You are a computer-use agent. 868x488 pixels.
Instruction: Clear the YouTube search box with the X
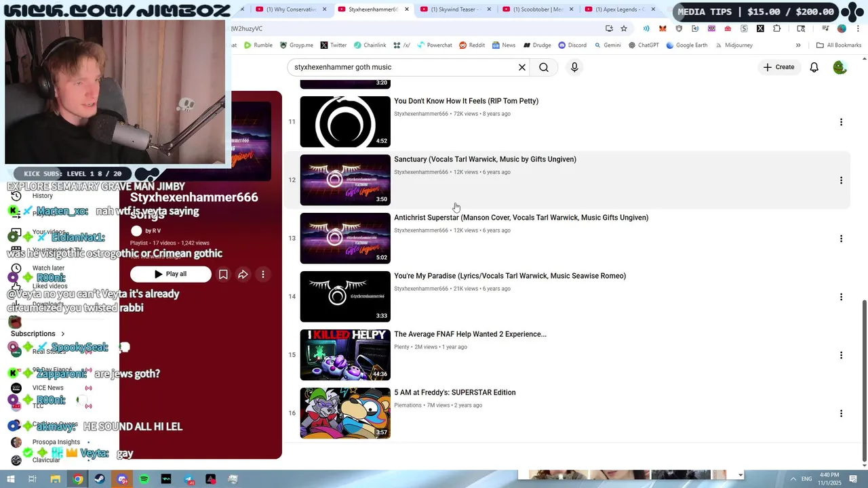pyautogui.click(x=522, y=67)
